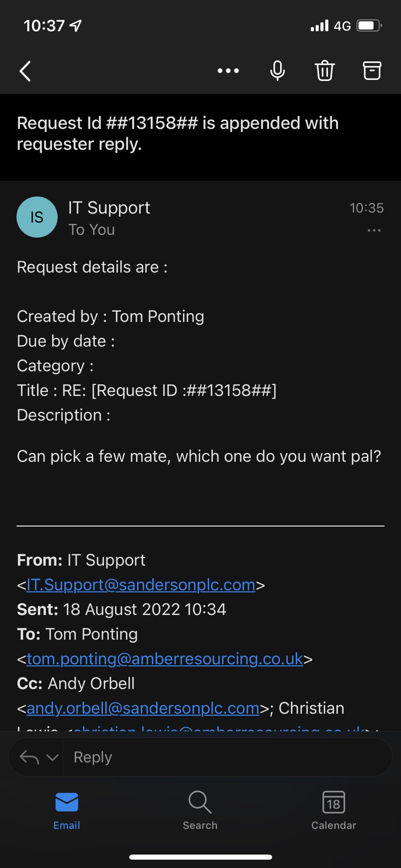Tap the microphone dictation icon
Viewport: 401px width, 868px height.
pyautogui.click(x=277, y=71)
